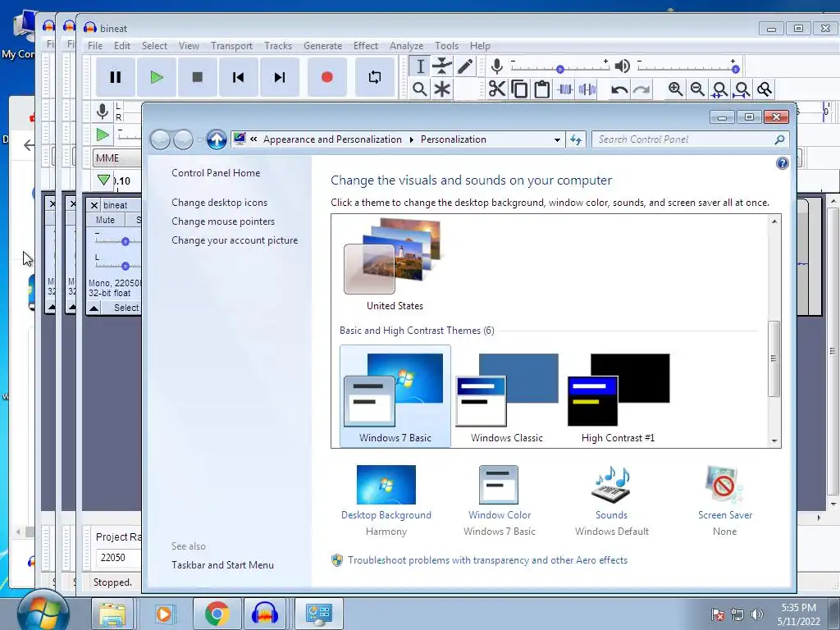
Task: Select the Multi-tool asterisk icon
Action: (442, 89)
